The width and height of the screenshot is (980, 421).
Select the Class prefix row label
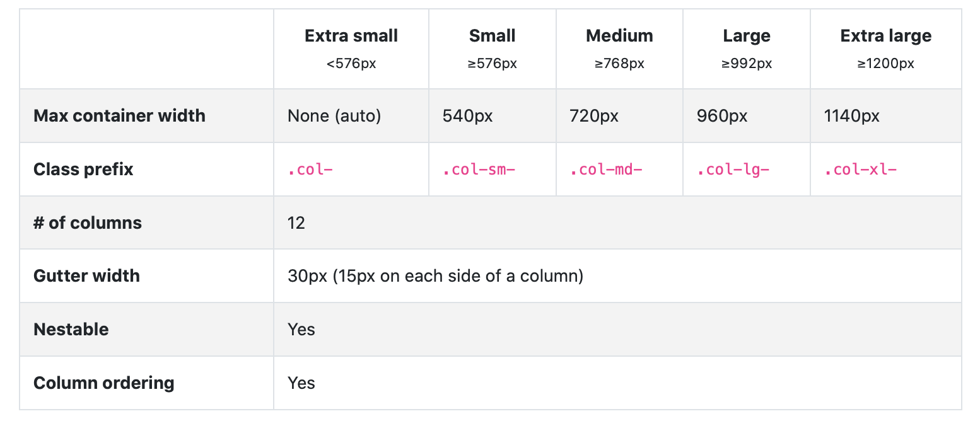point(83,170)
